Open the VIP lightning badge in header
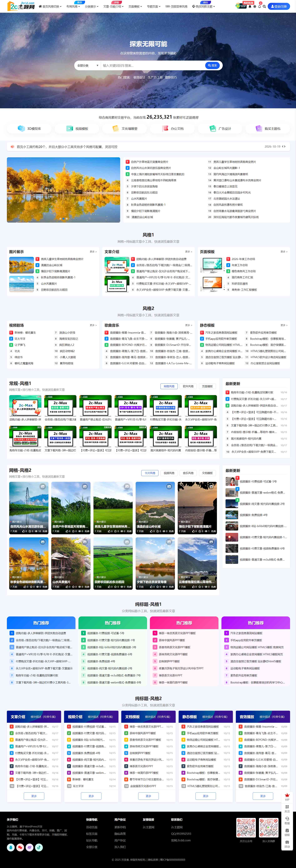This screenshot has width=296, height=868. (x=241, y=6)
